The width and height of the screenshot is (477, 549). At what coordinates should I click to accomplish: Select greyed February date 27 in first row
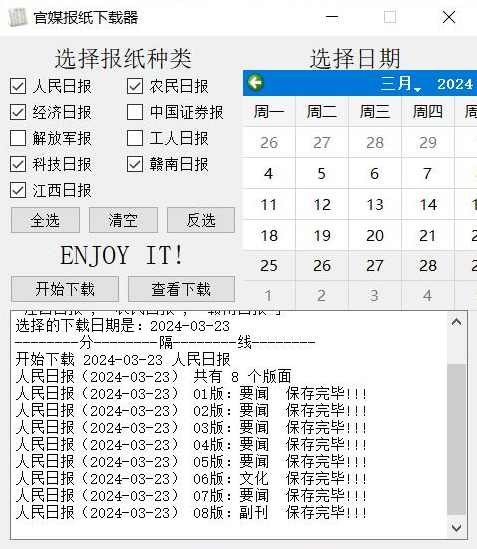(322, 143)
